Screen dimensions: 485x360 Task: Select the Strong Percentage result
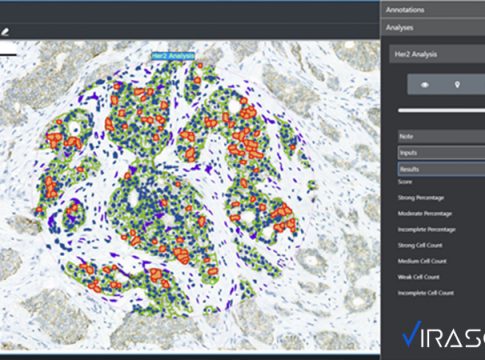point(421,198)
